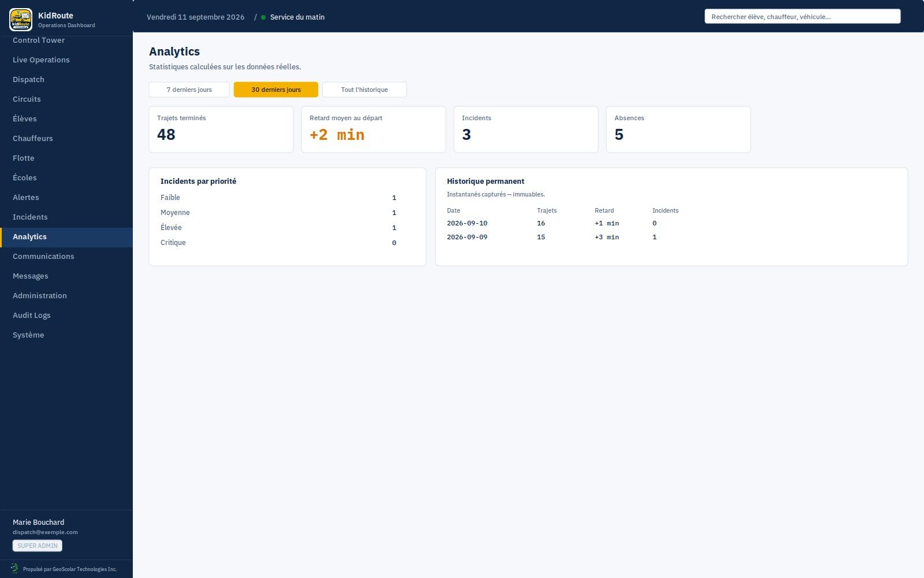Viewport: 924px width, 578px height.
Task: Click the GeoScolar footer logo icon
Action: (14, 569)
